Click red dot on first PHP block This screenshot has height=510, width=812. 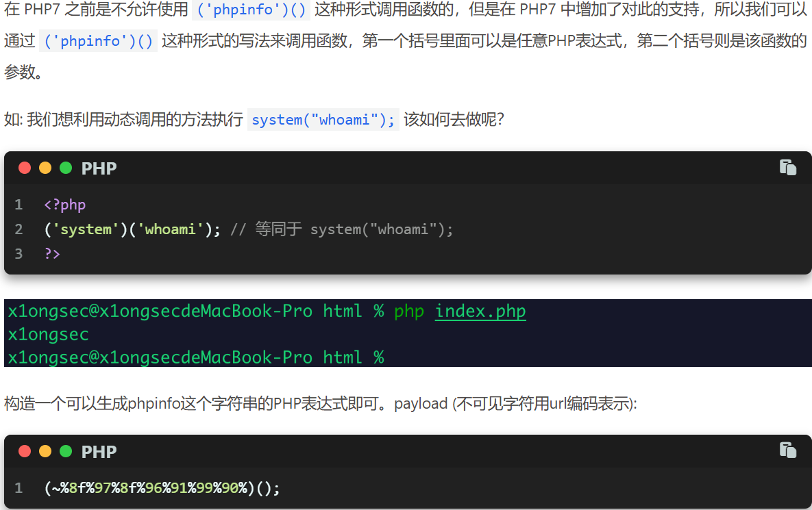[x=25, y=168]
